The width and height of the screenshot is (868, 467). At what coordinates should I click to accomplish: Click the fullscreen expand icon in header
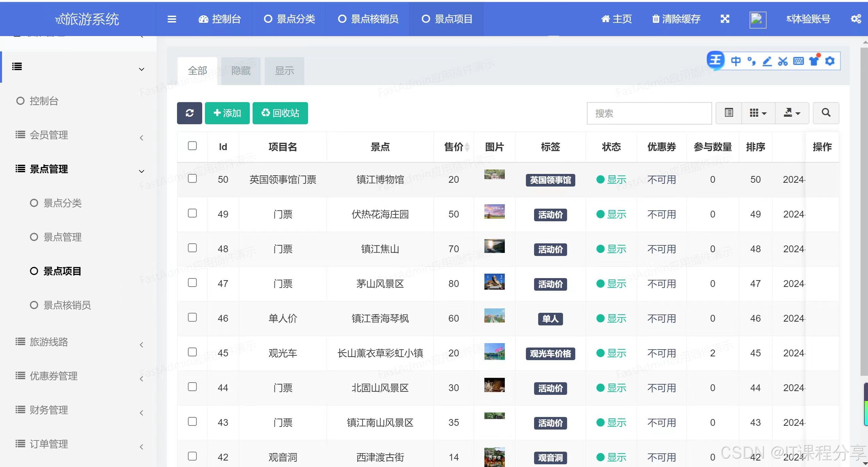tap(725, 19)
